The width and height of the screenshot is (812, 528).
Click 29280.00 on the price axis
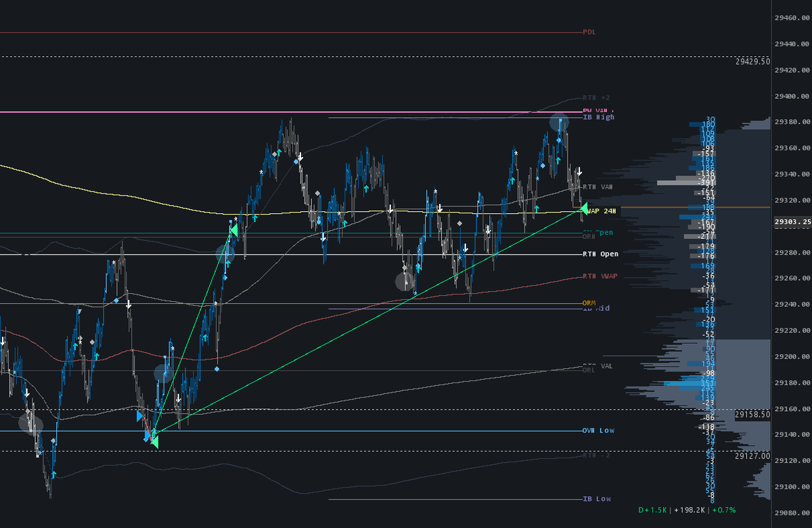click(x=793, y=252)
